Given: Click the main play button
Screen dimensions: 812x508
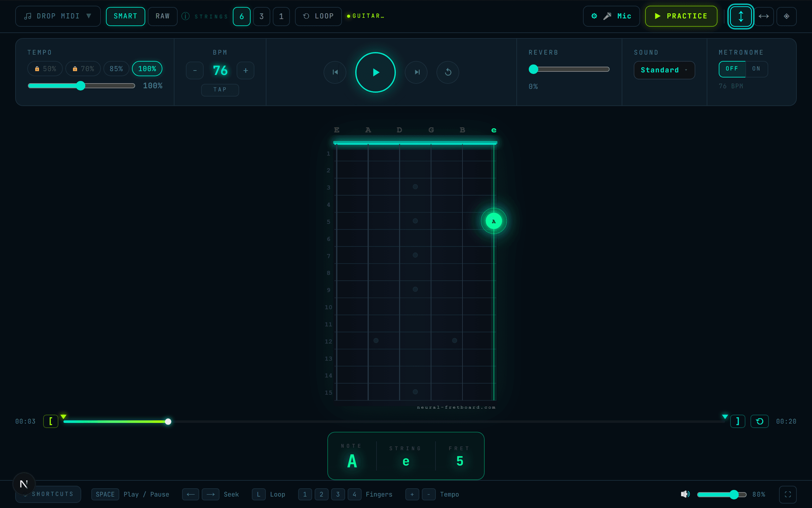Looking at the screenshot, I should [376, 72].
